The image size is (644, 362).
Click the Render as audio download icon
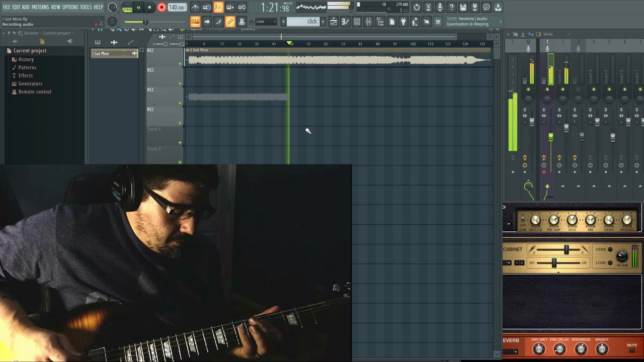498,7
